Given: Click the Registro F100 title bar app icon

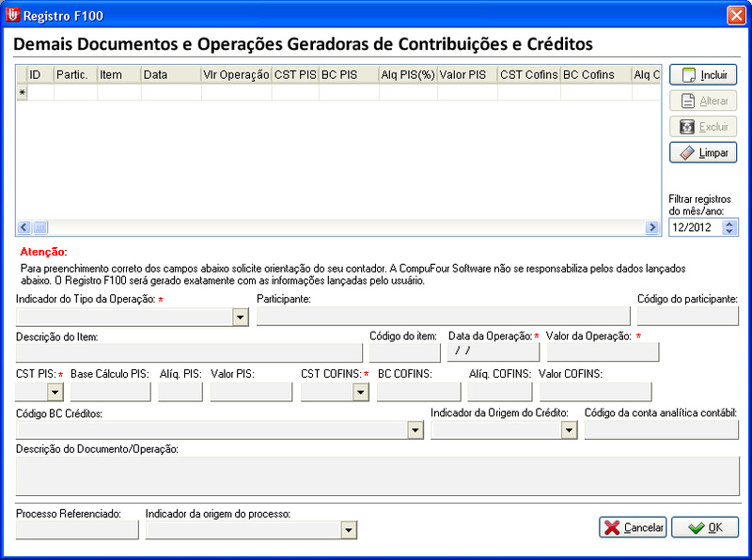Looking at the screenshot, I should [11, 14].
